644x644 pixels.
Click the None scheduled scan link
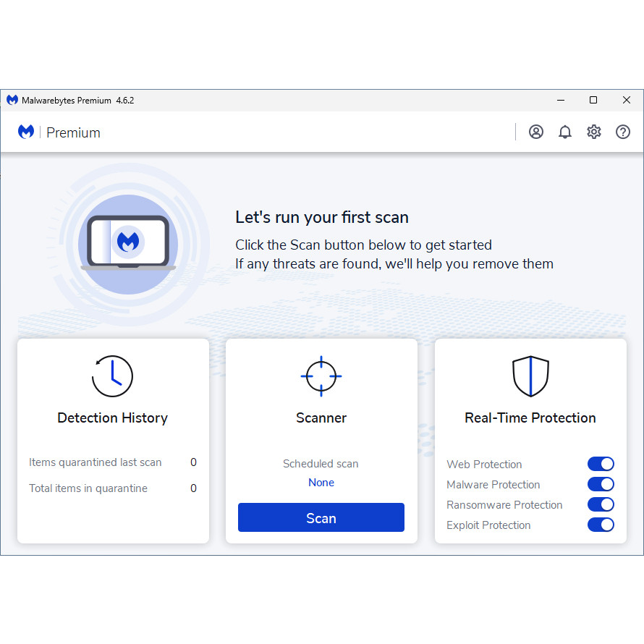coord(321,482)
